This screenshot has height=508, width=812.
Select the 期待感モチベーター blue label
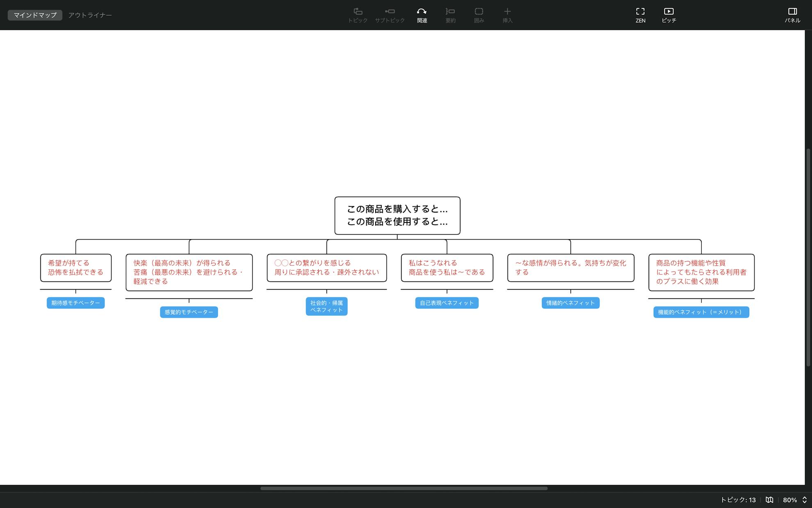(x=75, y=303)
